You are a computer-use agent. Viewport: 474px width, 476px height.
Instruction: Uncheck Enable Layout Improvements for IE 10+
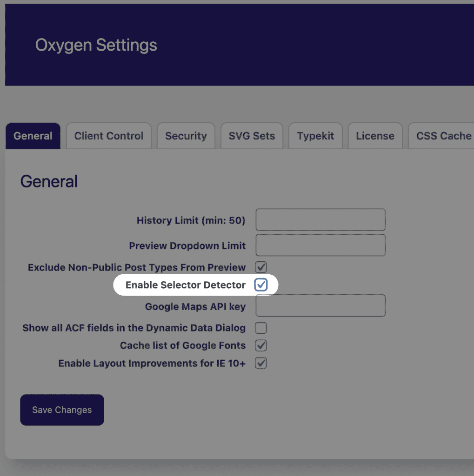[260, 363]
